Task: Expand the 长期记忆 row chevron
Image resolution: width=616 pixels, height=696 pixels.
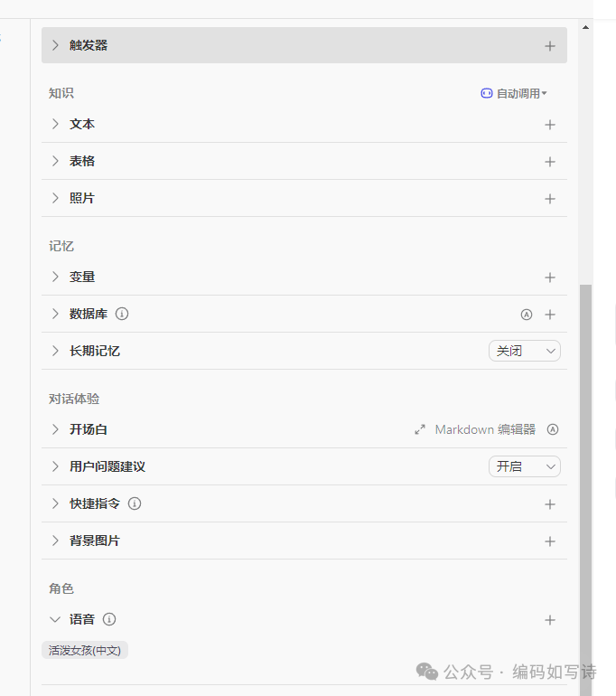Action: pos(55,351)
